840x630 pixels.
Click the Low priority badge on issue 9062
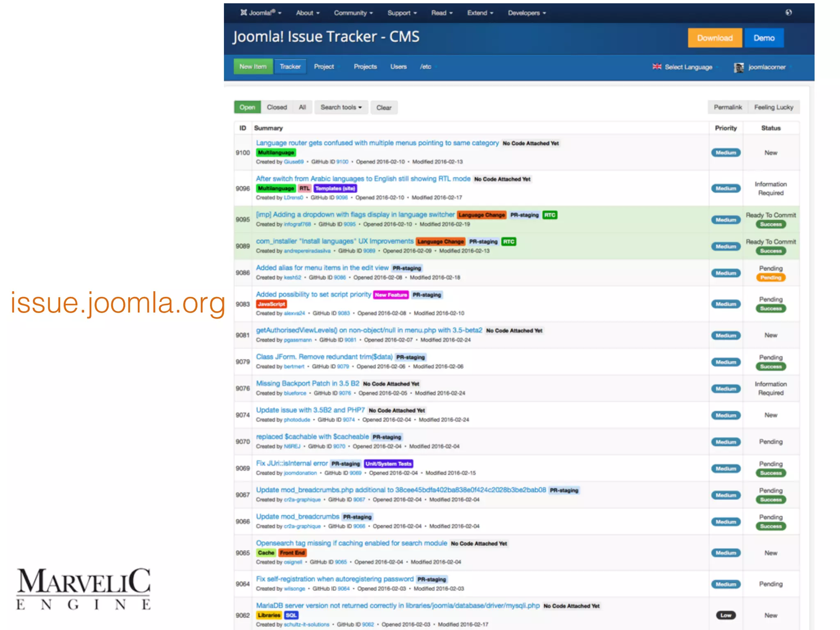pyautogui.click(x=726, y=615)
